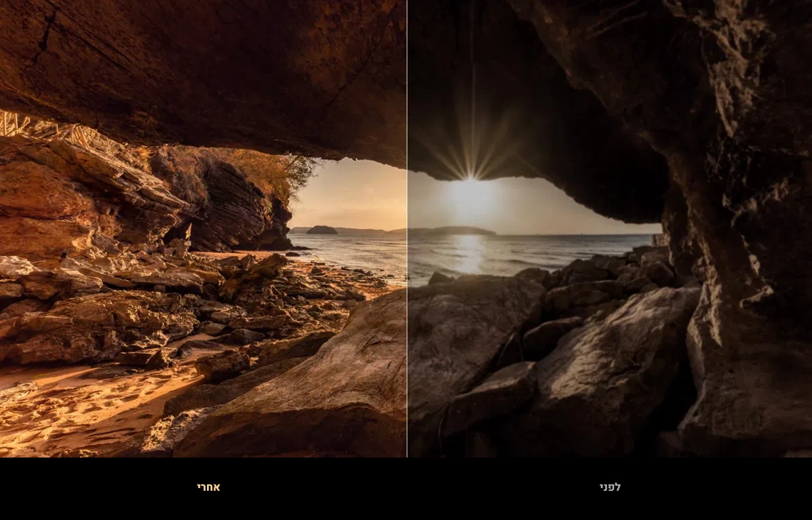Click the vertical before/after divider line
Image resolution: width=812 pixels, height=520 pixels.
407,272
